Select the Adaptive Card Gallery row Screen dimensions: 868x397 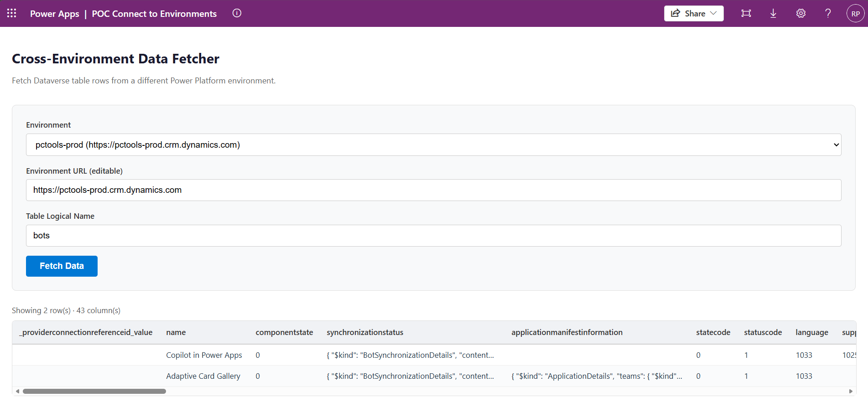tap(203, 376)
